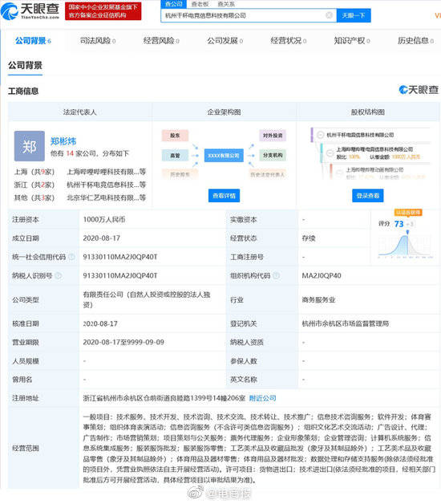
Task: Click the score value 73
Action: pyautogui.click(x=399, y=224)
